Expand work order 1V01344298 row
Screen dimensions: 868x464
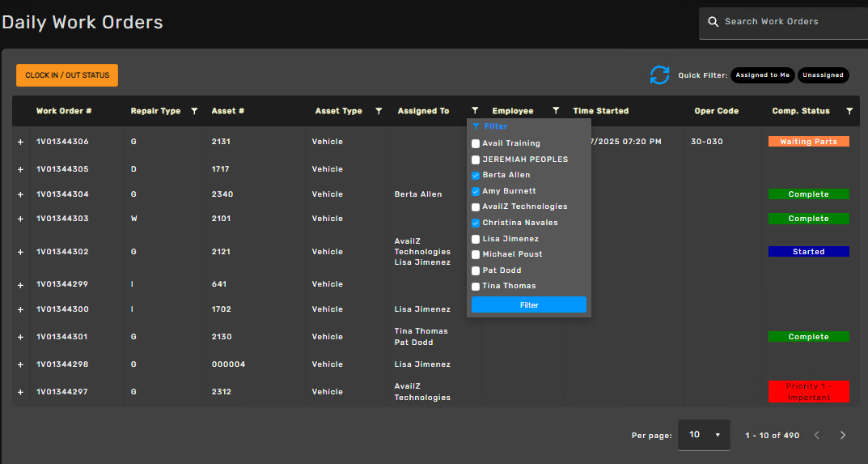20,364
